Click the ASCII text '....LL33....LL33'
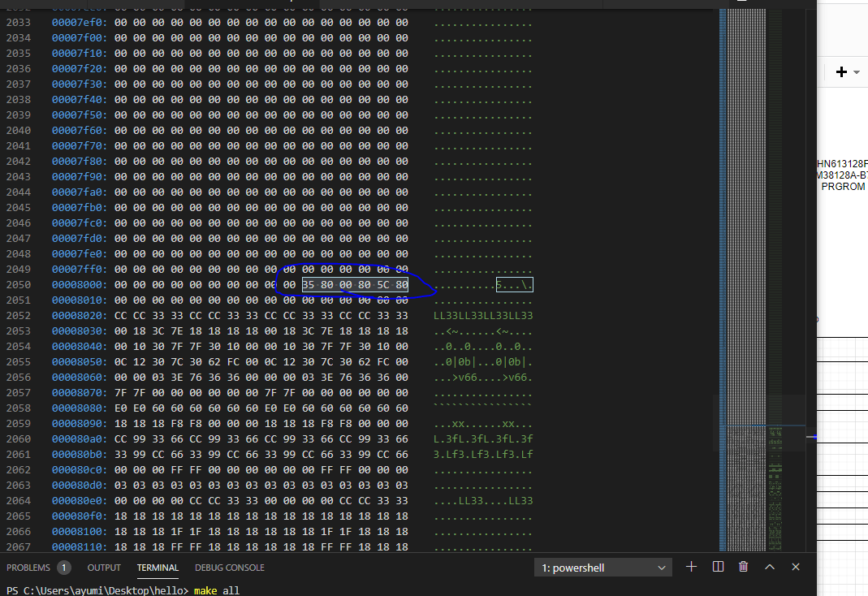Screen dimensions: 868x596 point(483,501)
